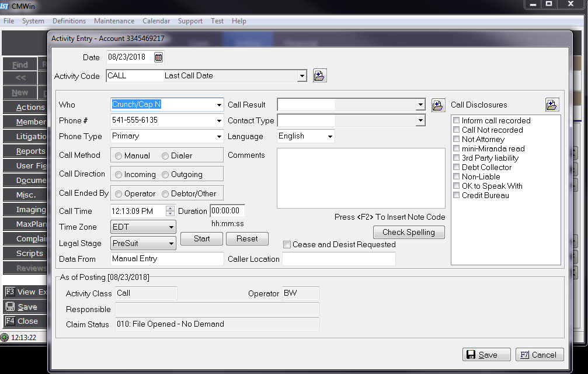588x374 pixels.
Task: Click the icon next to Call Result
Action: (x=438, y=105)
